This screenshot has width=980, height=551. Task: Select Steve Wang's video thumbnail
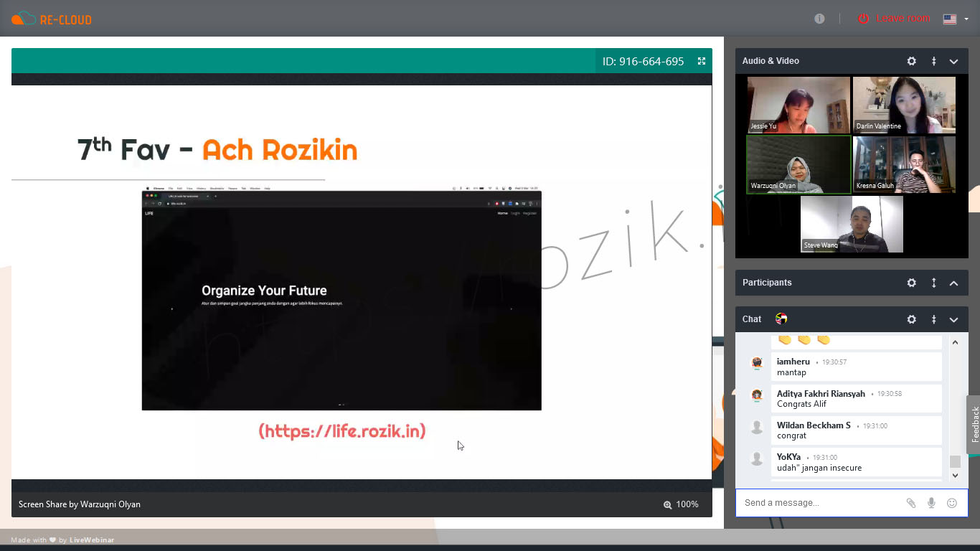coord(852,224)
